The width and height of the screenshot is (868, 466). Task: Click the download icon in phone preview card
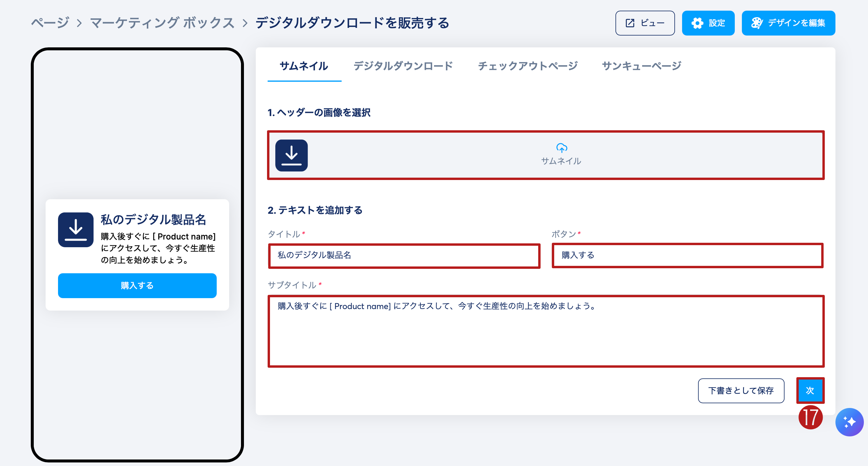click(x=76, y=230)
